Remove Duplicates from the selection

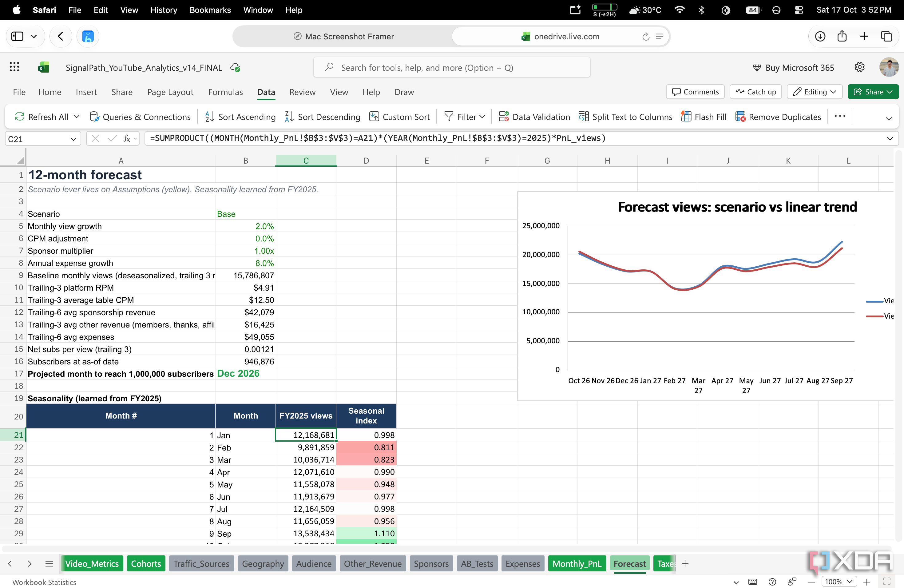[778, 117]
